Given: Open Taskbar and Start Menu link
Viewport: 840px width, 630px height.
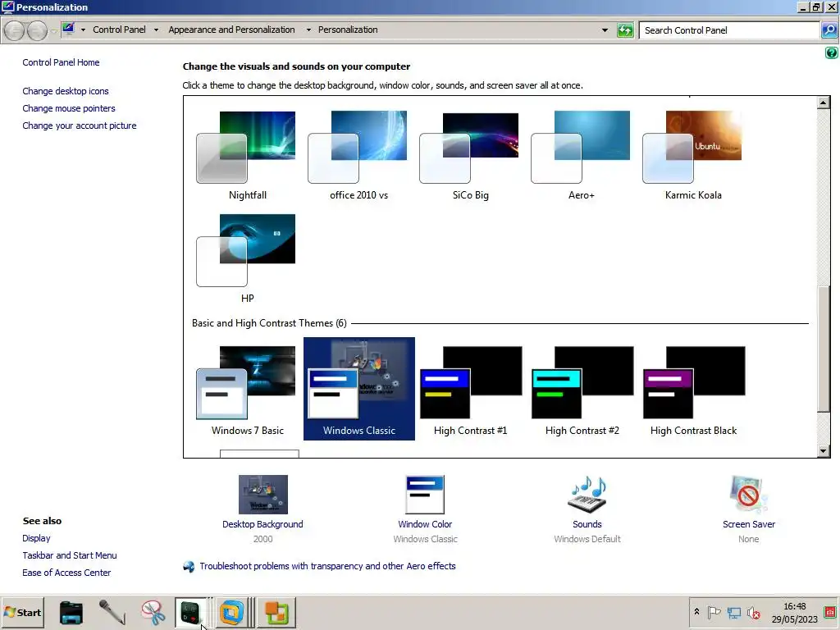Looking at the screenshot, I should (70, 555).
